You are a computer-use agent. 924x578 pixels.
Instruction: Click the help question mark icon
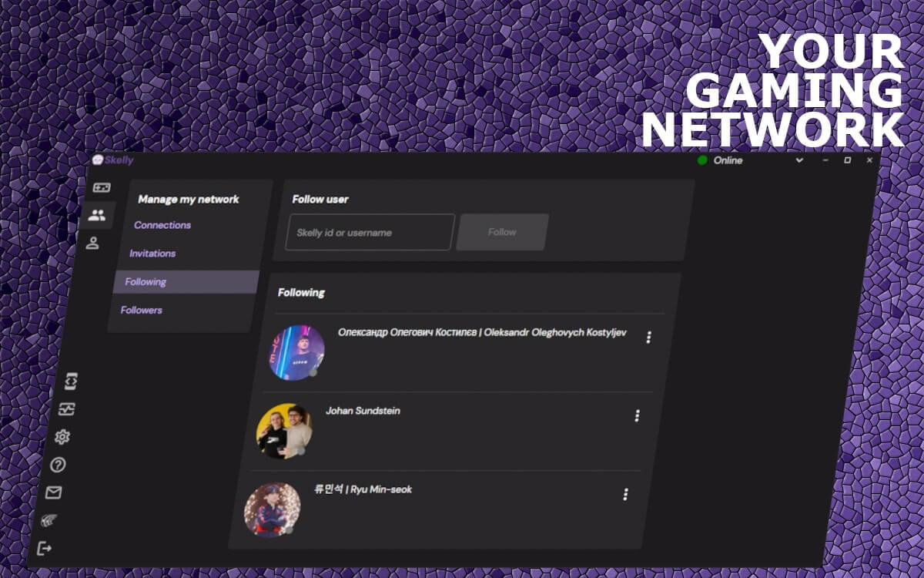58,465
